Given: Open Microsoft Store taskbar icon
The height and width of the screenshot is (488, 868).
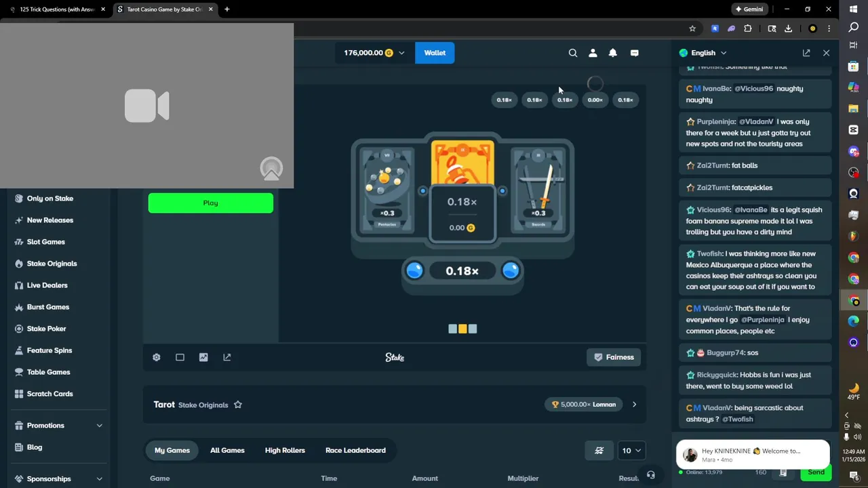Looking at the screenshot, I should pos(854,66).
